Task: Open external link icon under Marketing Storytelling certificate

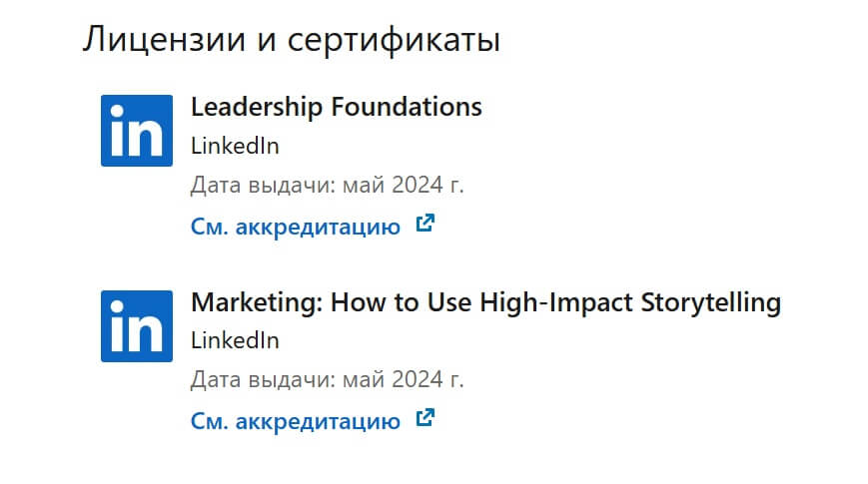Action: [x=426, y=418]
